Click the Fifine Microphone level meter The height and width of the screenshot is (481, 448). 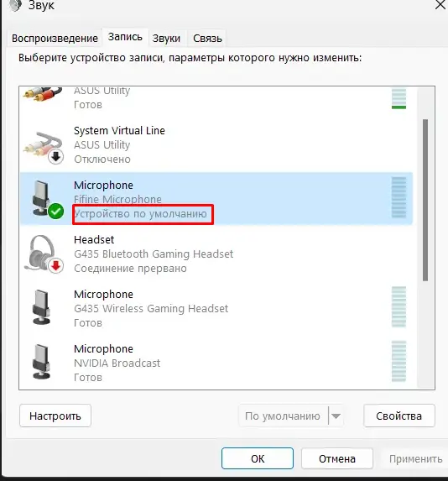(x=399, y=197)
